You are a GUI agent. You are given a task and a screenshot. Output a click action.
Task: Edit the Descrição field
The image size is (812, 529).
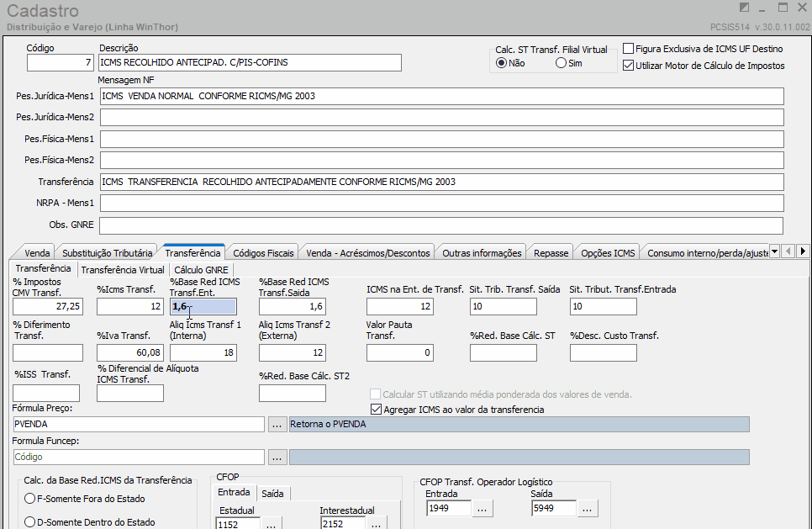click(x=250, y=63)
